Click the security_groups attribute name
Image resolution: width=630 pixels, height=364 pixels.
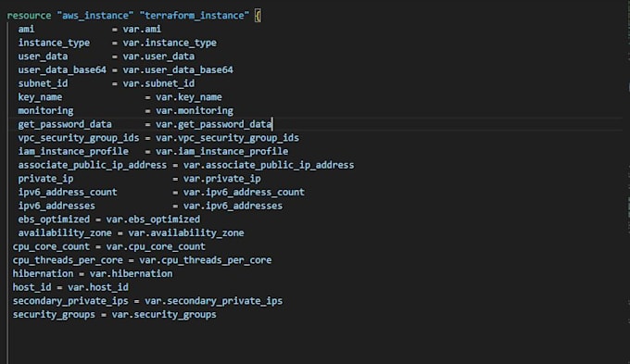54,315
